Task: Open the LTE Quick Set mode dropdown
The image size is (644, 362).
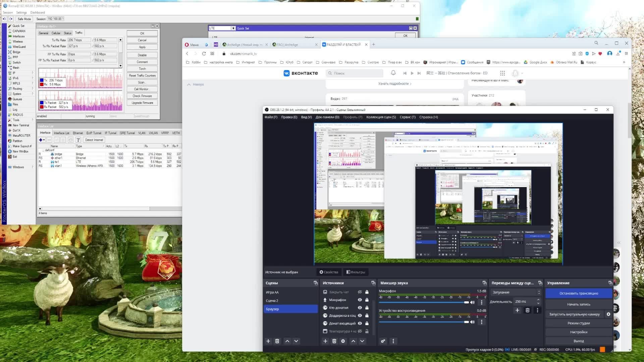Action: 233,28
